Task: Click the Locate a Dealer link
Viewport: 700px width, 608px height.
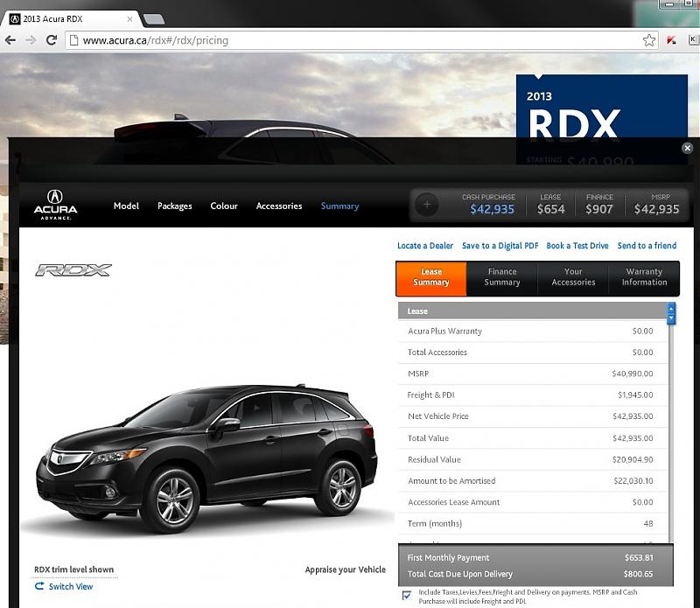Action: point(425,246)
